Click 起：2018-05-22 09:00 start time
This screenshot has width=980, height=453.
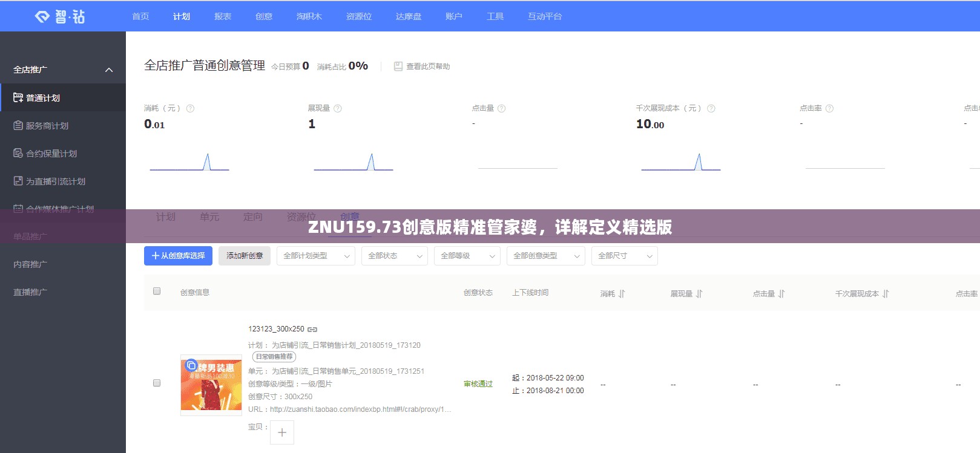(x=548, y=378)
